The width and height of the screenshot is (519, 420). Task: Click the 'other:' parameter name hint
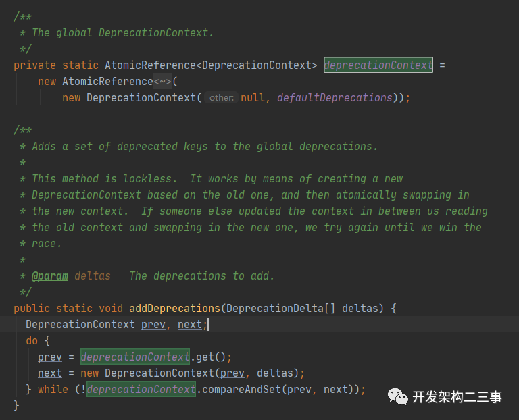pyautogui.click(x=222, y=98)
